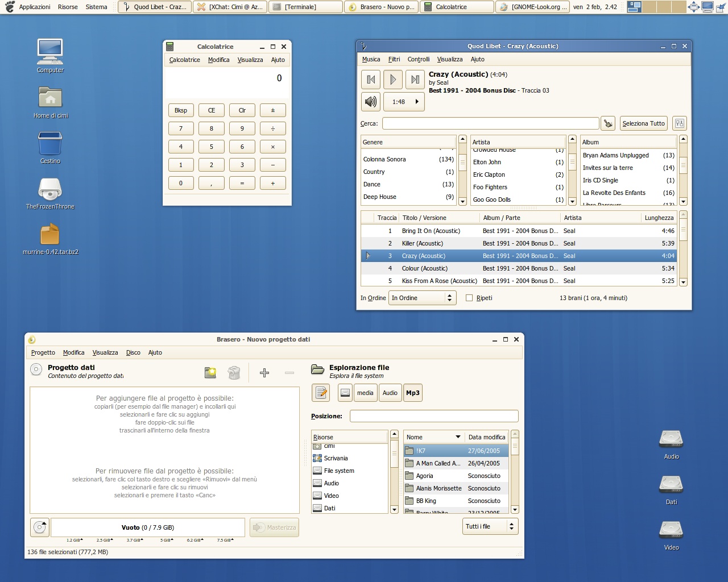
Task: Open the Applicazioni panel menu
Action: point(35,7)
